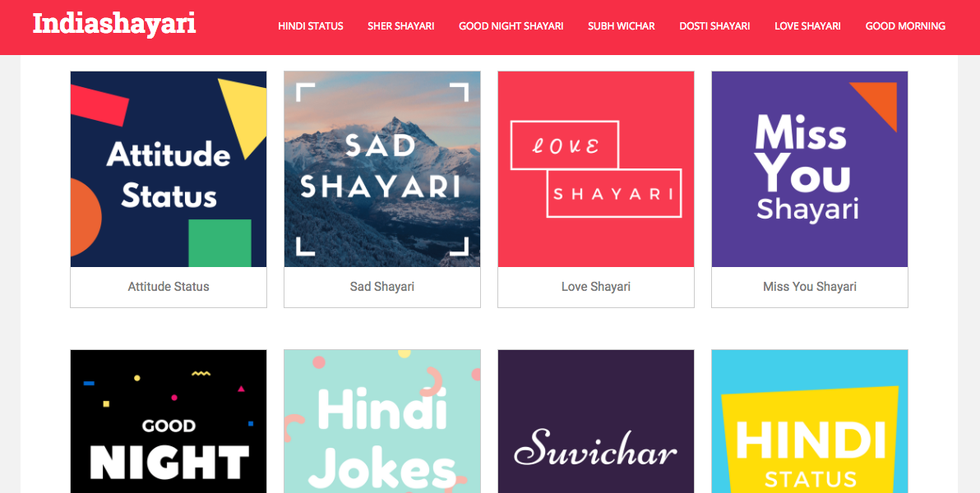
Task: Go to SHER SHAYARI in navigation
Action: click(x=401, y=26)
